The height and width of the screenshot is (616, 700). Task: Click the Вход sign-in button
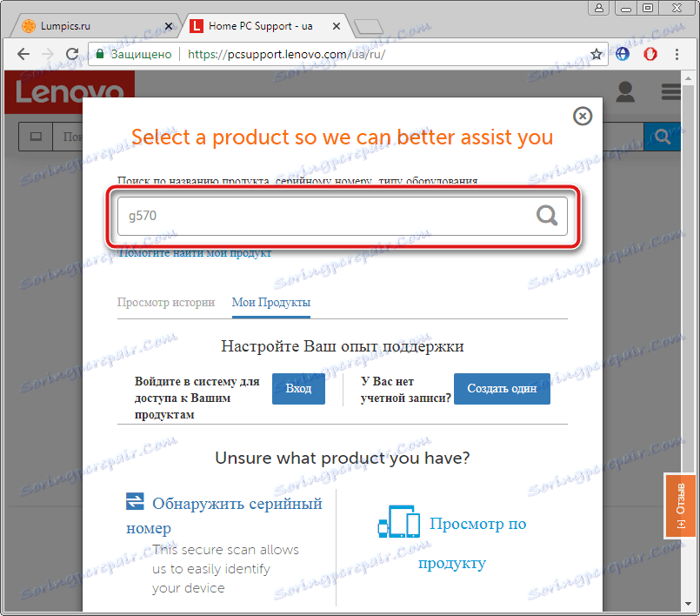click(298, 389)
